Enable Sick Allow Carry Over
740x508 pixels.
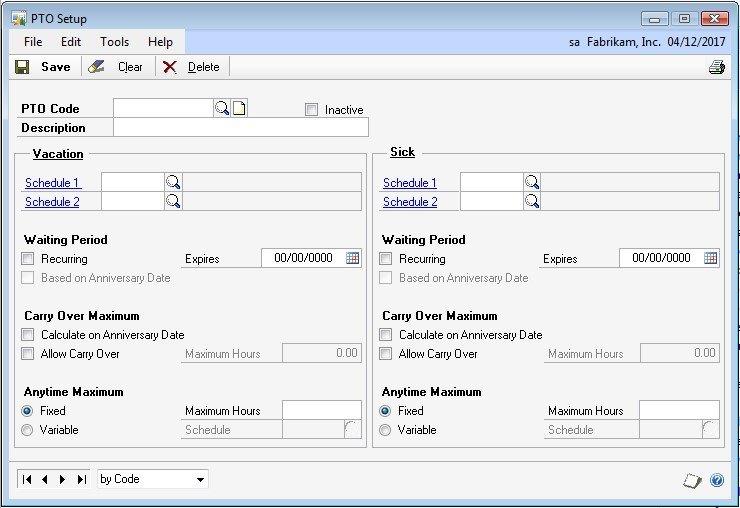(386, 354)
